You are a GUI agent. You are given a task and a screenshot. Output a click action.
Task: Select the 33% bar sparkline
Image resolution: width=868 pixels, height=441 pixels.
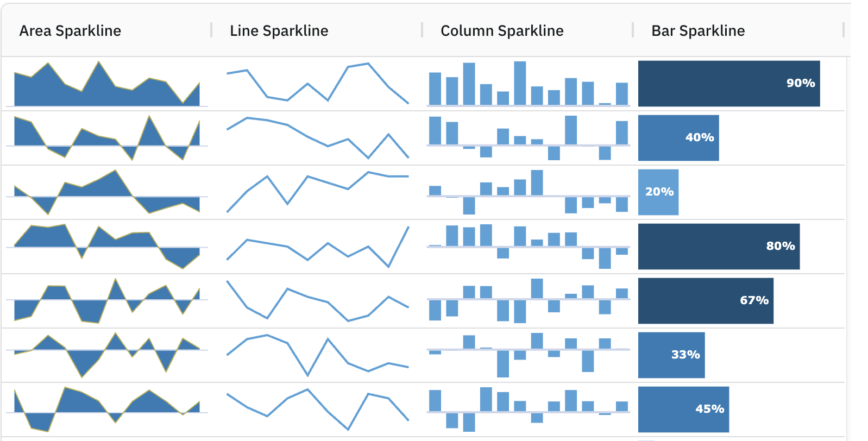click(671, 354)
